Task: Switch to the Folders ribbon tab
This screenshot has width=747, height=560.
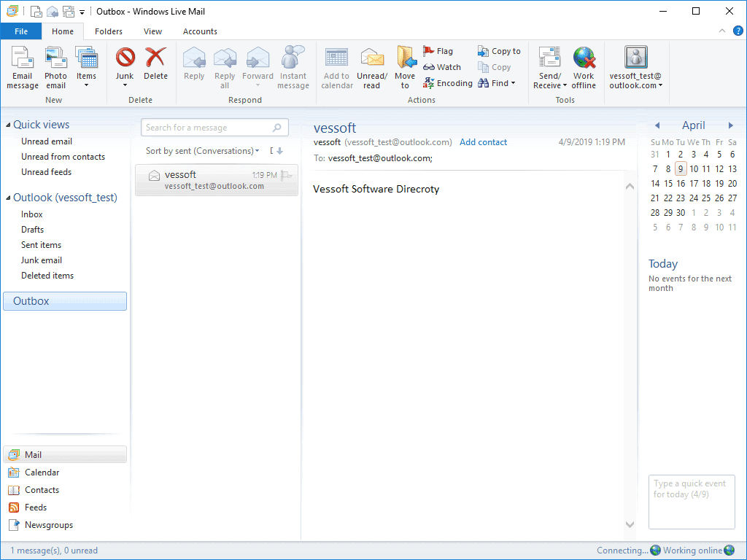Action: [109, 31]
